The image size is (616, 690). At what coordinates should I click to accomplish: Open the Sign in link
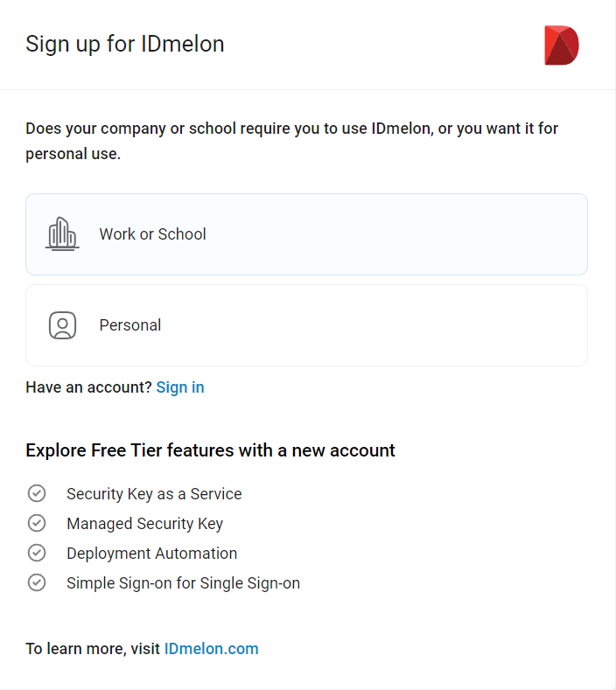(180, 387)
